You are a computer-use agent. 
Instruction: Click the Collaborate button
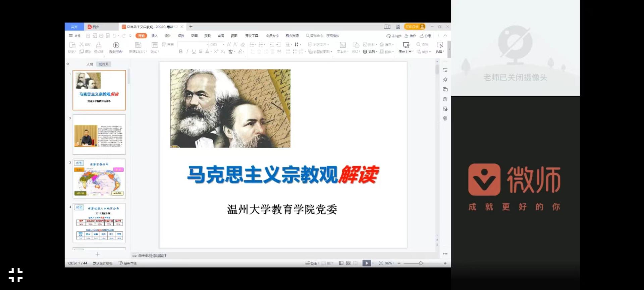click(410, 36)
